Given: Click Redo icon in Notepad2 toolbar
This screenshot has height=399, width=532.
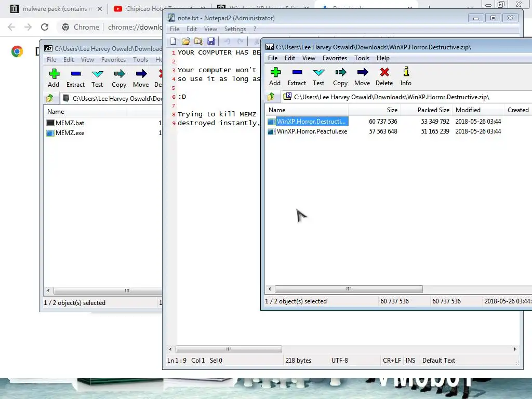Looking at the screenshot, I should (240, 42).
